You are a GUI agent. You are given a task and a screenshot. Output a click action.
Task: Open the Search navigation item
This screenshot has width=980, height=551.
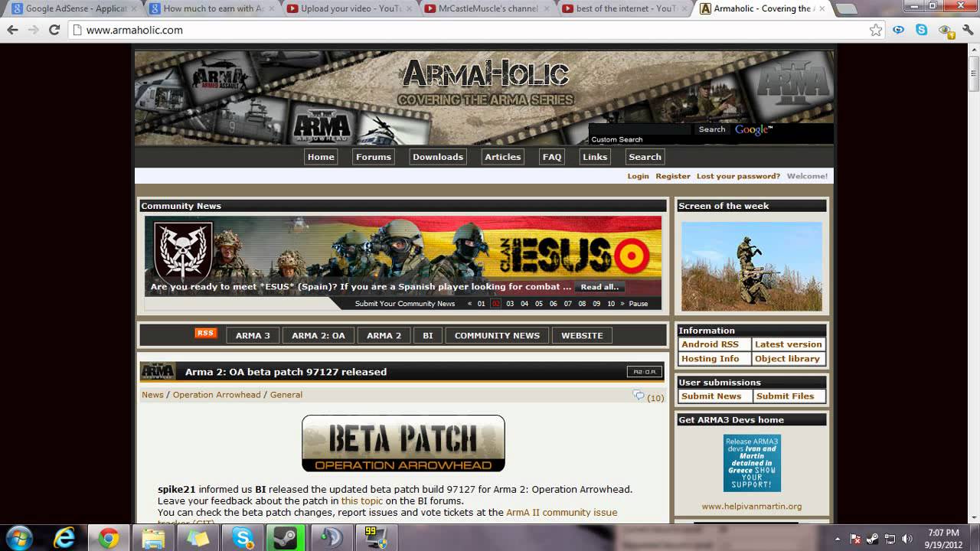(x=645, y=157)
